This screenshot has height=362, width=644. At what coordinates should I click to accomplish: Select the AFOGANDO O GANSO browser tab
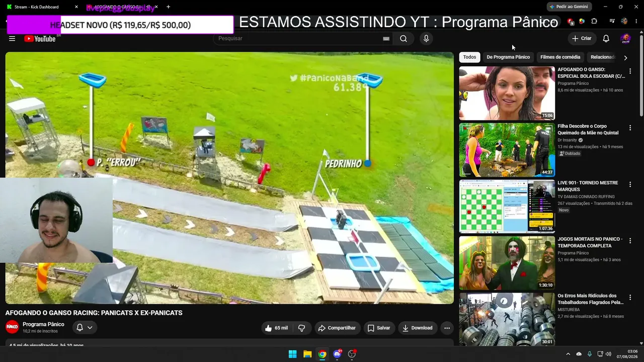click(122, 7)
